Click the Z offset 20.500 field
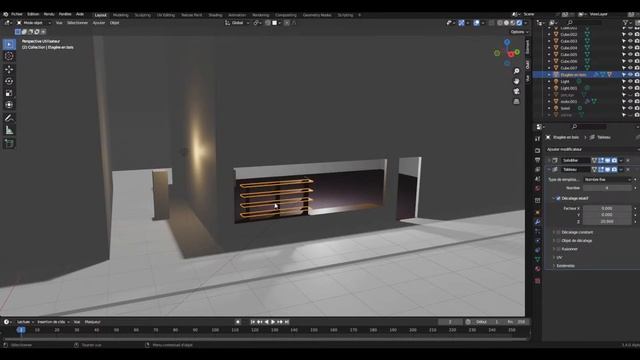Image resolution: width=640 pixels, height=360 pixels. [607, 222]
